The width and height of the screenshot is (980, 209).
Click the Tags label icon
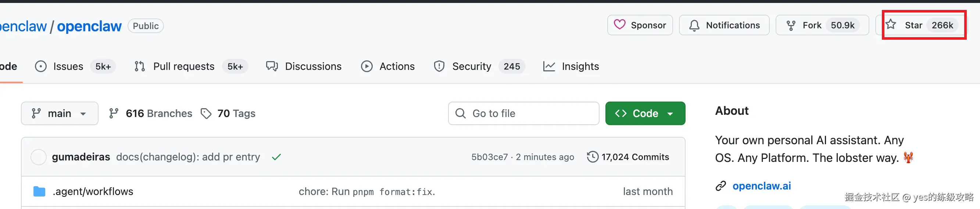206,113
